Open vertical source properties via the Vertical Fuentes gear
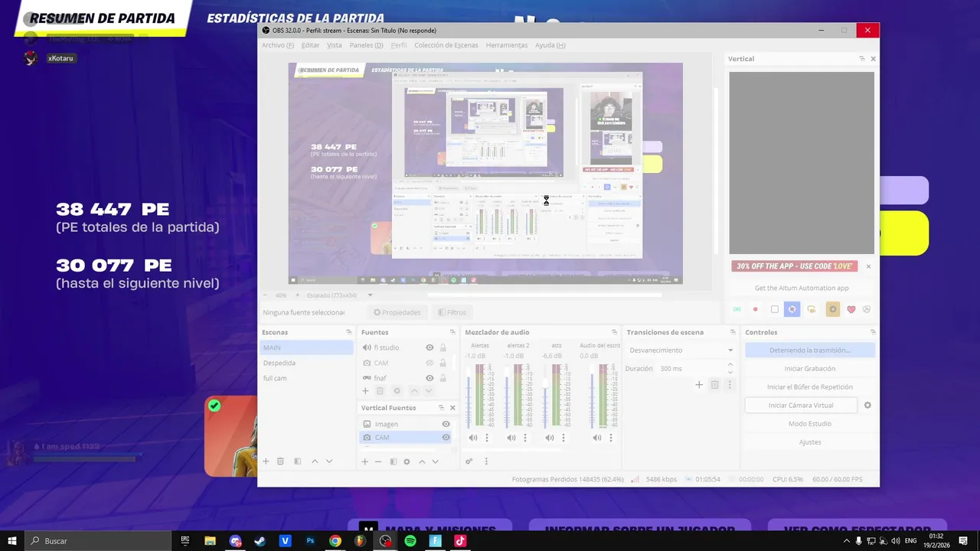Screen dimensions: 980x551 coord(407,461)
